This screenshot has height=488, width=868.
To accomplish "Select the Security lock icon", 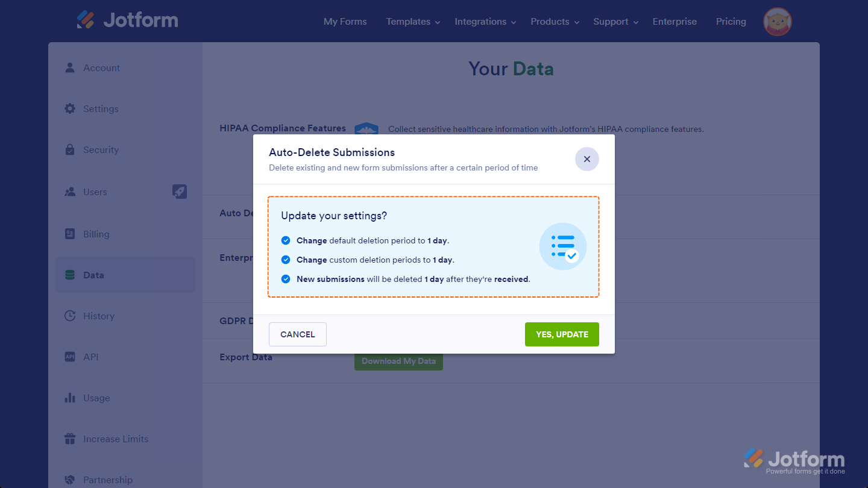I will click(70, 149).
